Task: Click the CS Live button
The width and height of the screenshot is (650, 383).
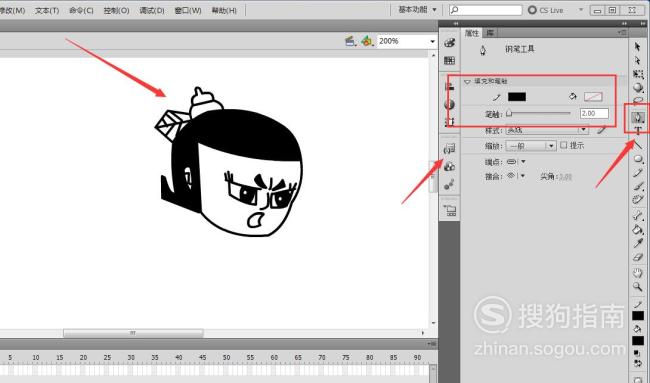Action: 546,10
